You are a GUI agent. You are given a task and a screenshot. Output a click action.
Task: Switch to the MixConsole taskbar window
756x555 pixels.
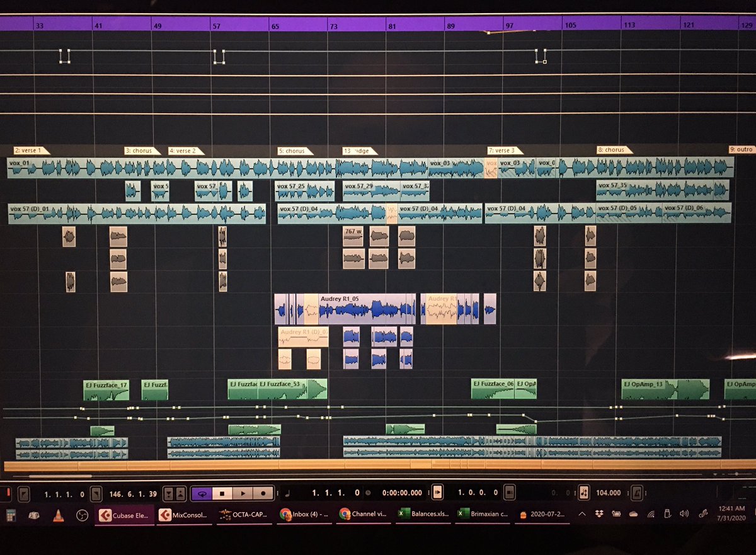(184, 515)
